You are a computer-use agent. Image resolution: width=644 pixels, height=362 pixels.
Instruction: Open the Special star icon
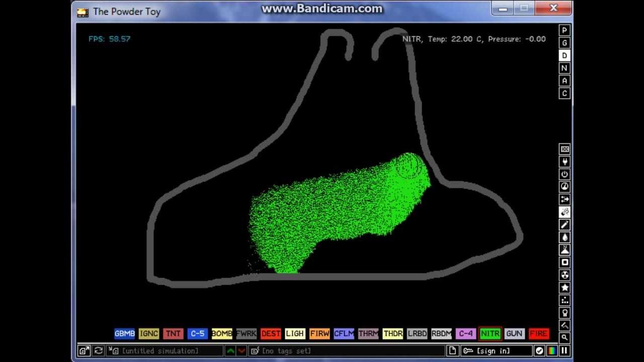tap(565, 288)
